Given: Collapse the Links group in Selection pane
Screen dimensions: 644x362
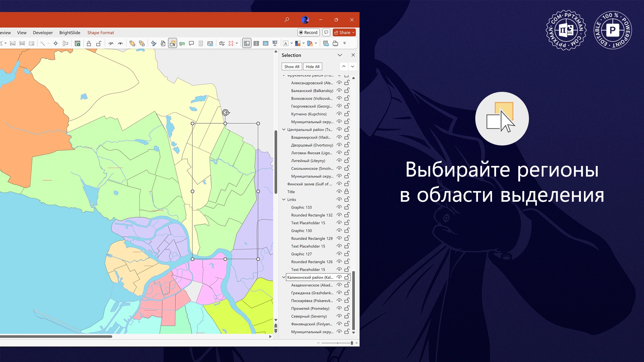Looking at the screenshot, I should tap(283, 199).
